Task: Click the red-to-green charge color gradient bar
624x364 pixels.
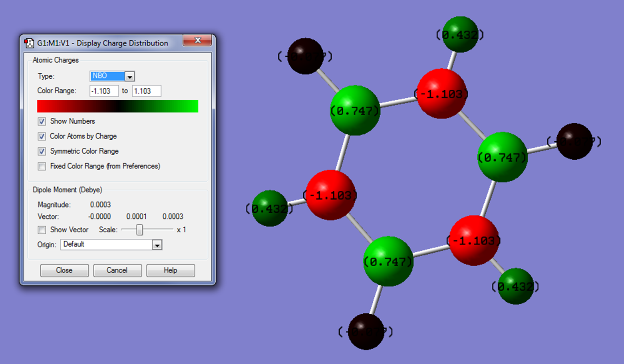Action: pyautogui.click(x=117, y=106)
